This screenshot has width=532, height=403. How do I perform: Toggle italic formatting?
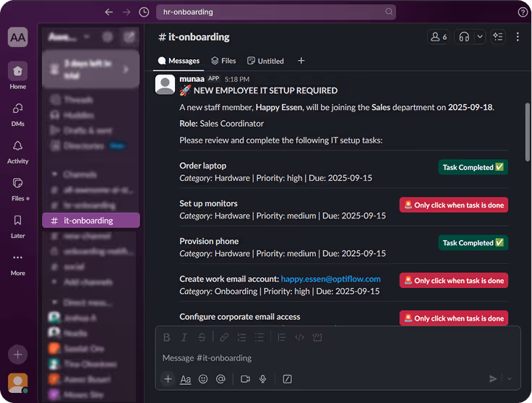tap(184, 337)
